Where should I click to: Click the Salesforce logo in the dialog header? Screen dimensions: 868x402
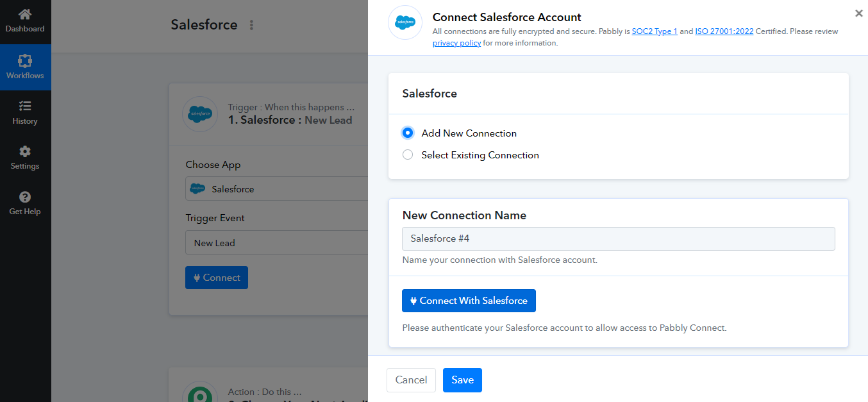pyautogui.click(x=405, y=22)
